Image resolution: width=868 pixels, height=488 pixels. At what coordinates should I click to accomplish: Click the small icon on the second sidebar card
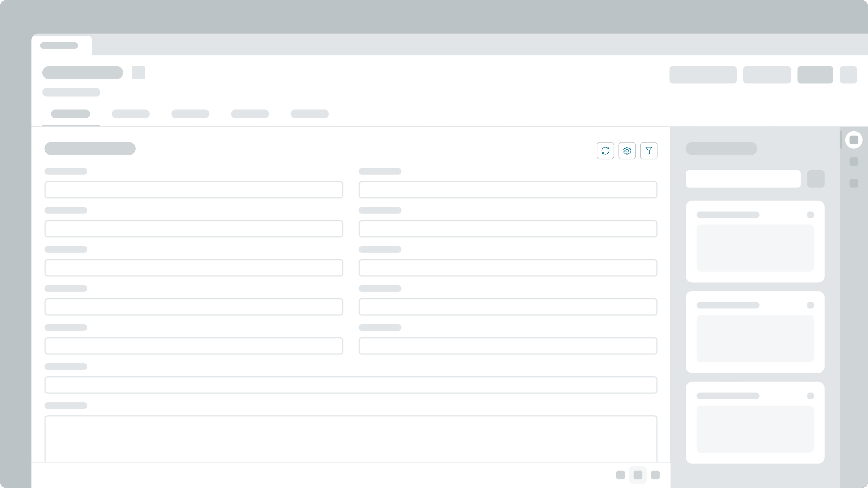810,305
